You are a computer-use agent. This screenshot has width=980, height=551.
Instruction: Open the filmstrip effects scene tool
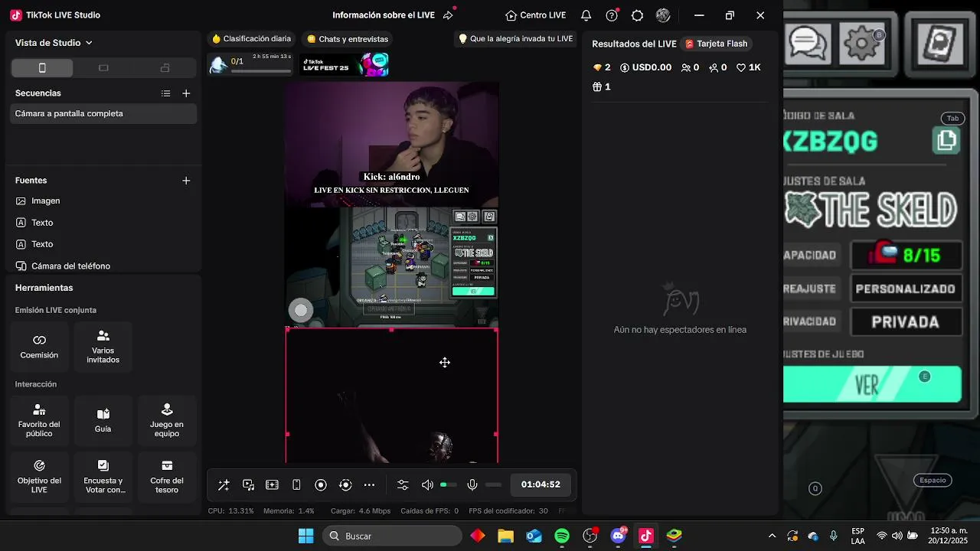[272, 484]
